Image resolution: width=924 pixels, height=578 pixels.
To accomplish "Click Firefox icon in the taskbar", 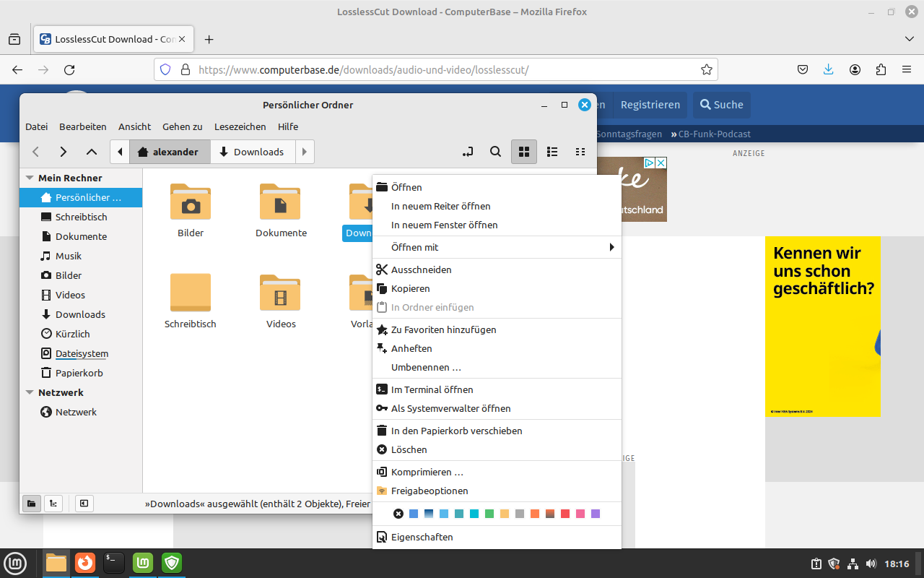I will 85,563.
